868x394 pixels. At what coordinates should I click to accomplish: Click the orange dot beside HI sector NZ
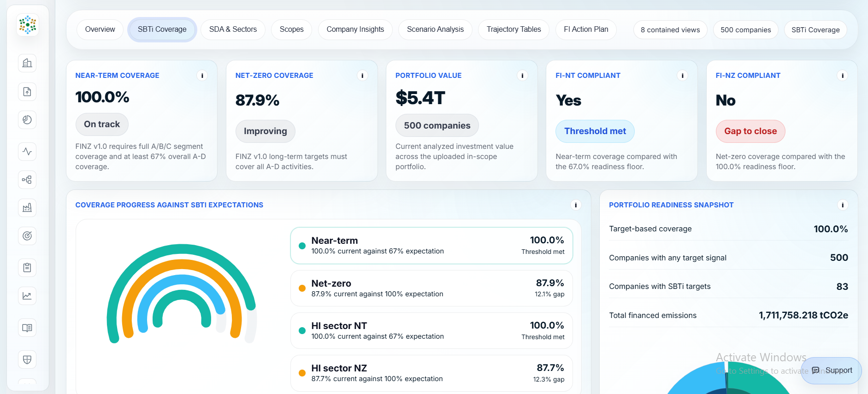tap(302, 373)
